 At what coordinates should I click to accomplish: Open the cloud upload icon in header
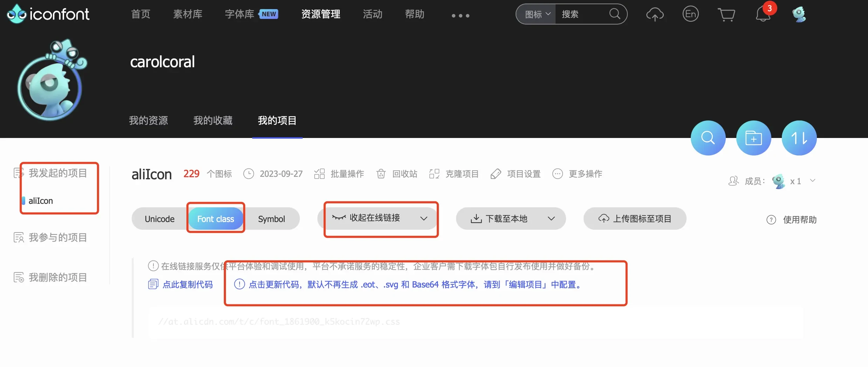click(x=655, y=14)
